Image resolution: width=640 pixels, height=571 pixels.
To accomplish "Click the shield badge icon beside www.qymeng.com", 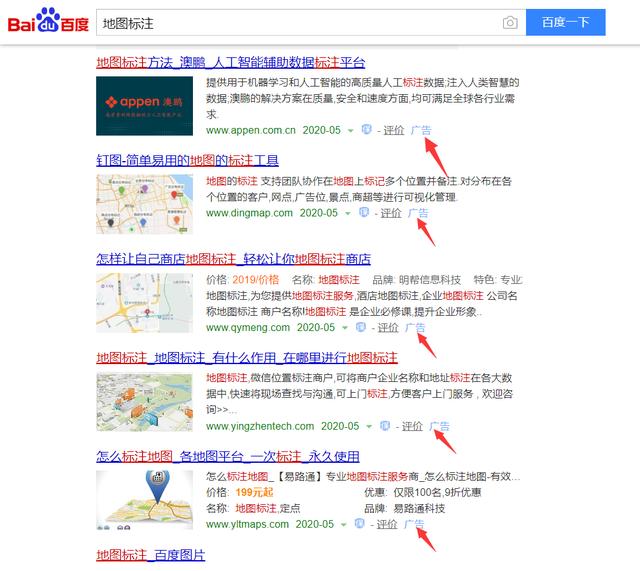I will coord(361,327).
